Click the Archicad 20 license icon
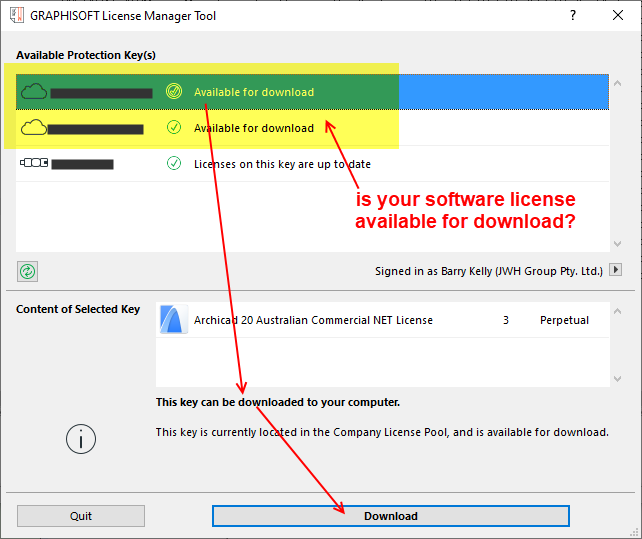The width and height of the screenshot is (642, 539). (174, 319)
